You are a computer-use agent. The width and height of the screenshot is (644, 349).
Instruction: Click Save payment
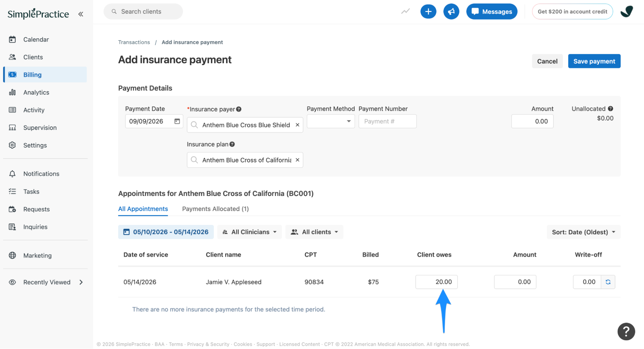point(594,61)
